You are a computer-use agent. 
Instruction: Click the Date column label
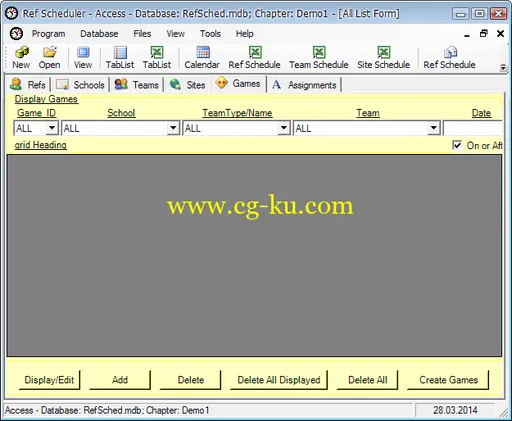pos(481,113)
